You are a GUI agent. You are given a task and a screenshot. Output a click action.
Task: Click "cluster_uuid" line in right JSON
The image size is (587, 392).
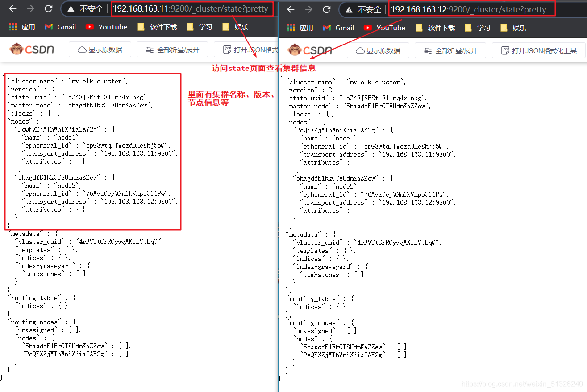pos(367,243)
